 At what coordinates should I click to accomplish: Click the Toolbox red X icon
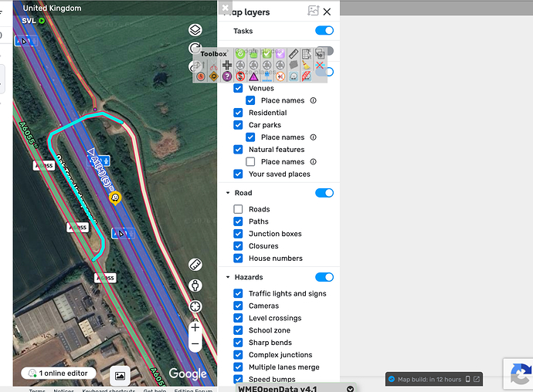click(x=320, y=66)
